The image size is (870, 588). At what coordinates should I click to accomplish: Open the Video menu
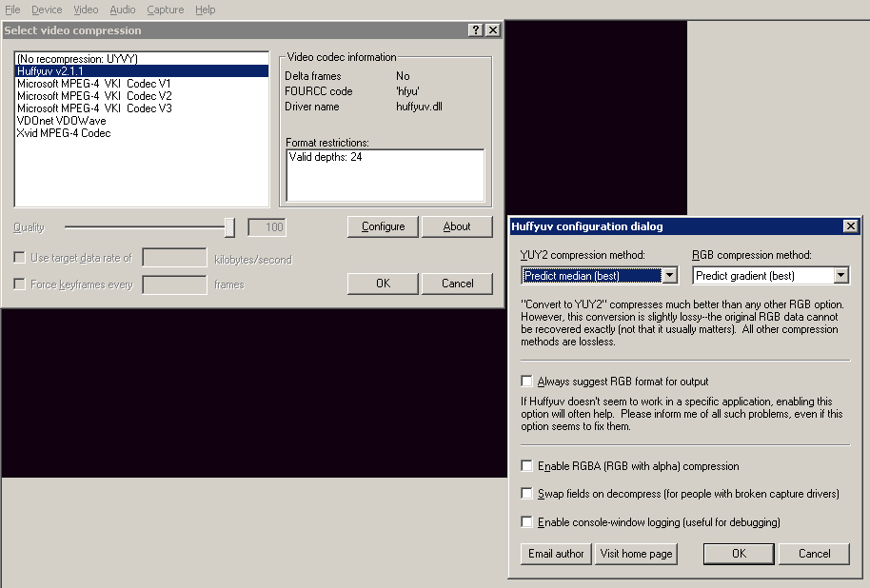86,10
